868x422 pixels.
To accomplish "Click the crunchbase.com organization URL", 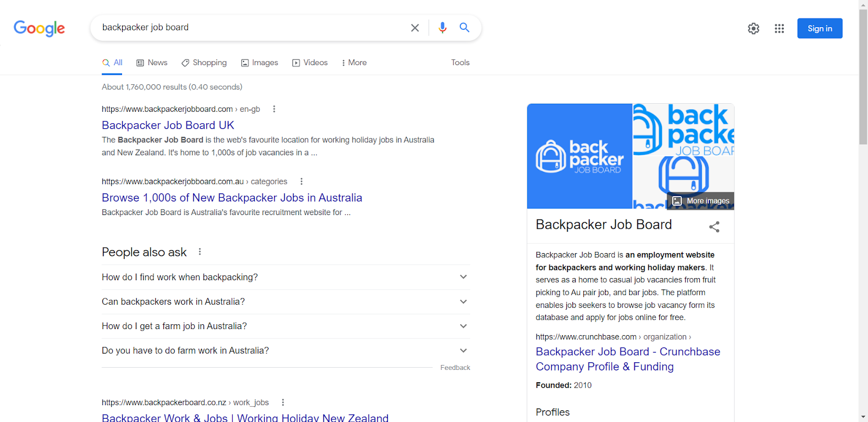I will [614, 337].
